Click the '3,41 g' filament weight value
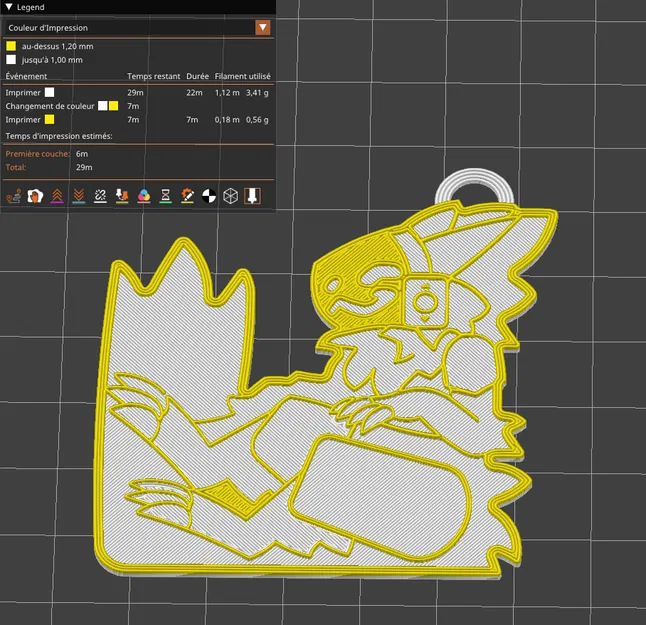Image resolution: width=646 pixels, height=625 pixels. 257,93
